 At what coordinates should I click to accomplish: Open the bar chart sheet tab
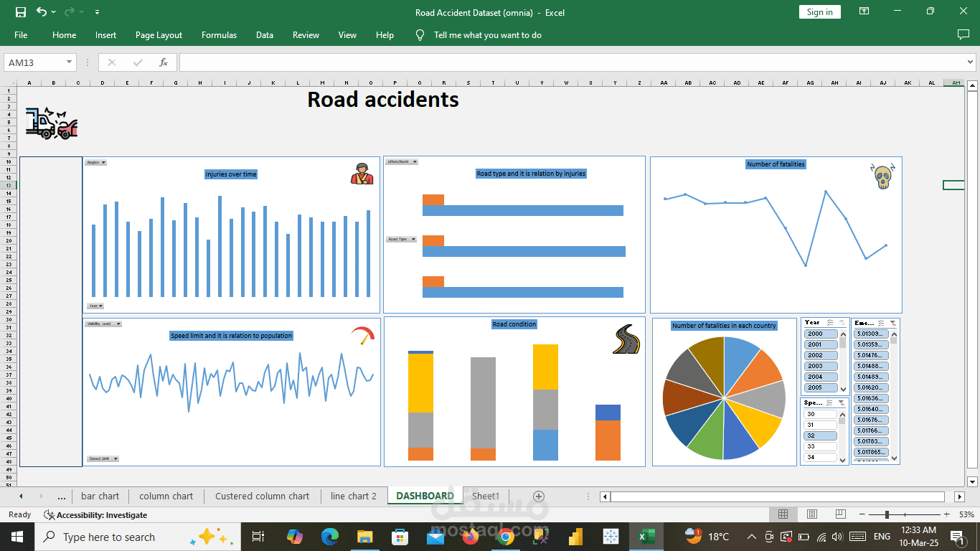(x=100, y=496)
